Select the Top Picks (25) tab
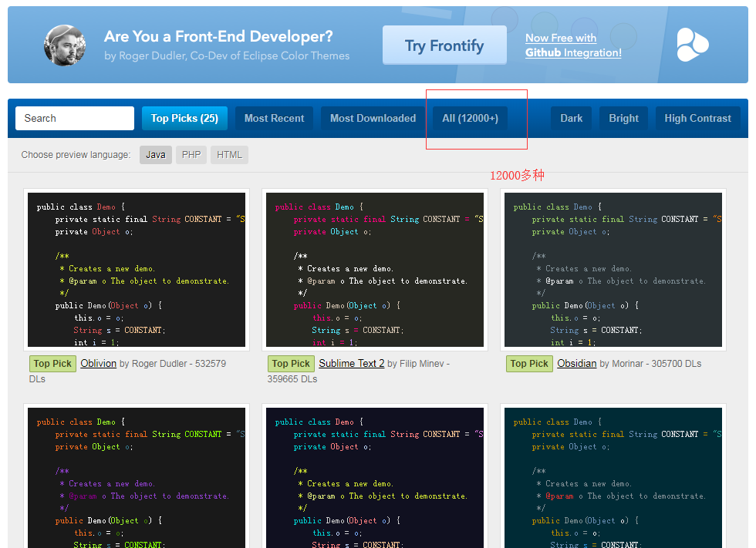 (x=184, y=119)
